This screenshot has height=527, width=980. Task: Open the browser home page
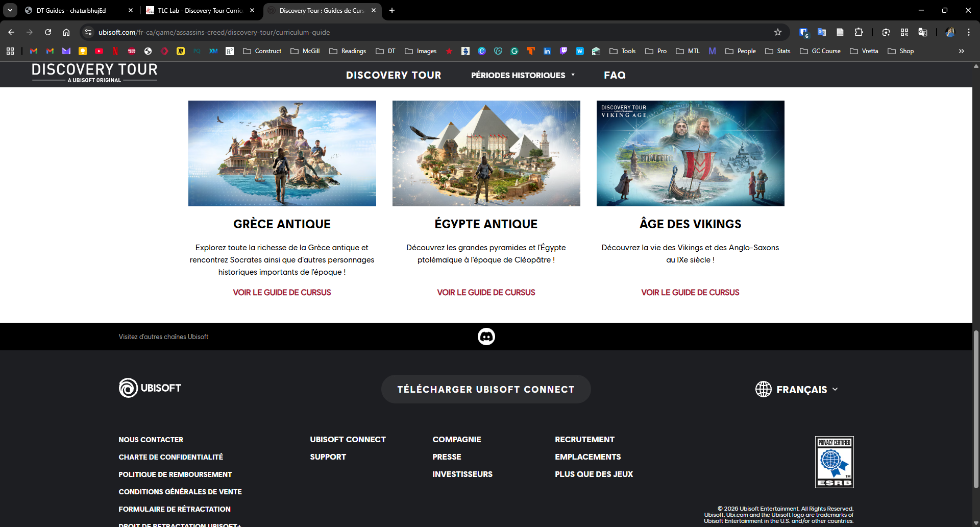[66, 32]
